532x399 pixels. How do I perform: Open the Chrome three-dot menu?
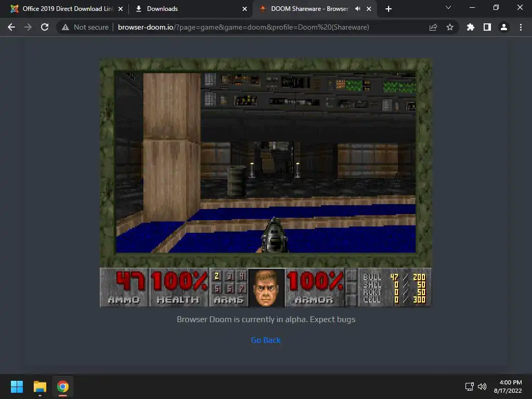(x=521, y=27)
